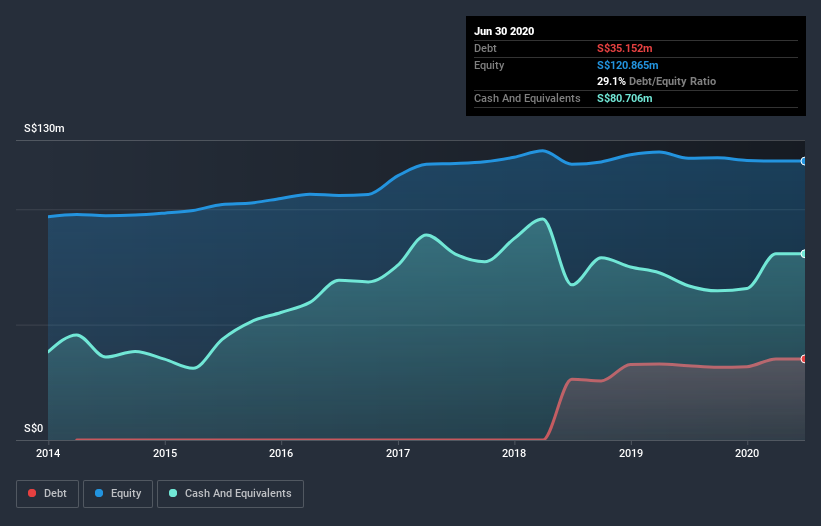Select the 2019 x-axis label
Image resolution: width=821 pixels, height=526 pixels.
[631, 453]
